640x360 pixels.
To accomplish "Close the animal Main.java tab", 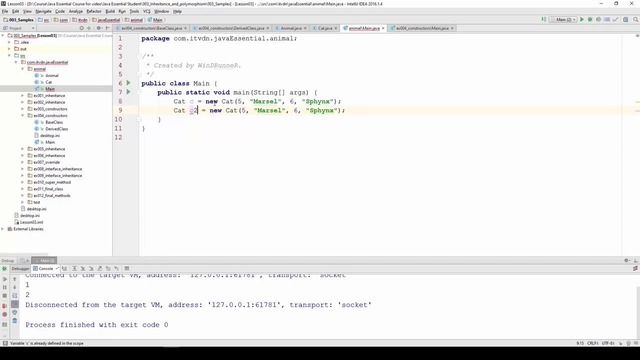I will pyautogui.click(x=383, y=28).
